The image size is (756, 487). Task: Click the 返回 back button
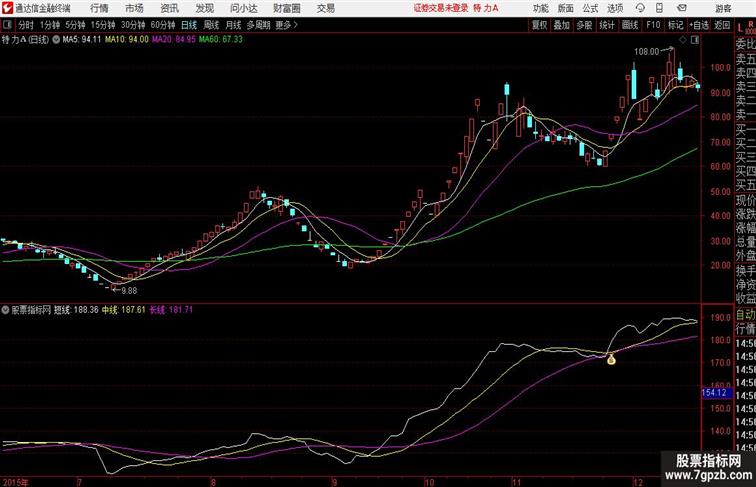coord(722,25)
